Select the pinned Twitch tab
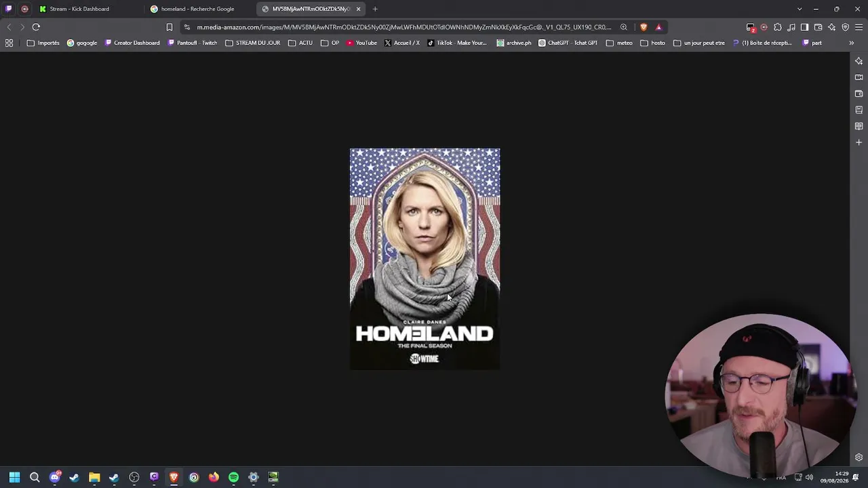The width and height of the screenshot is (868, 488). [9, 9]
